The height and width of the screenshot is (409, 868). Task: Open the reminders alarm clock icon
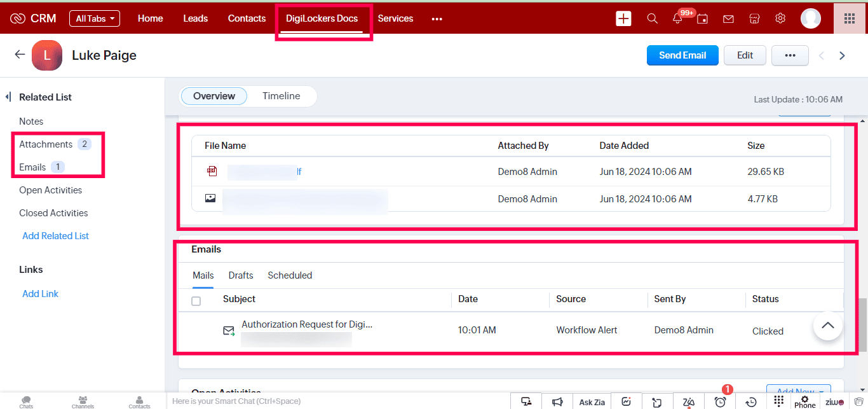720,402
